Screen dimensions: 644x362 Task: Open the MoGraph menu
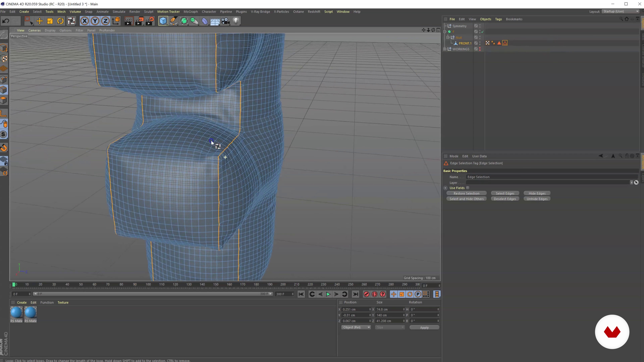tap(191, 12)
